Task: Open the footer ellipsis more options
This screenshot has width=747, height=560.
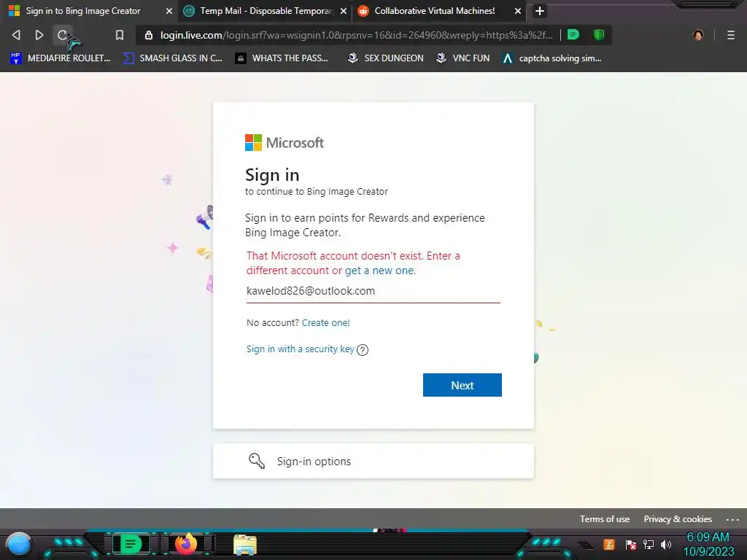Action: [732, 519]
